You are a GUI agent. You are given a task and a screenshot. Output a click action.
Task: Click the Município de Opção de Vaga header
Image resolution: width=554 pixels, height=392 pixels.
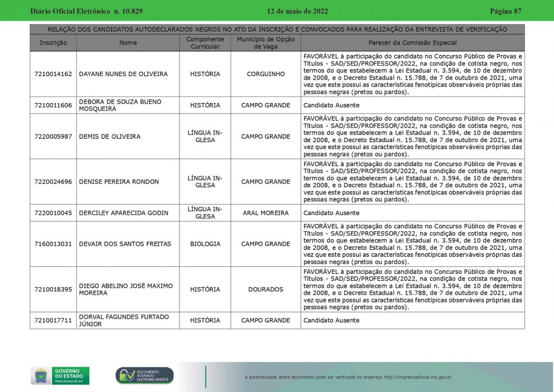pos(266,43)
